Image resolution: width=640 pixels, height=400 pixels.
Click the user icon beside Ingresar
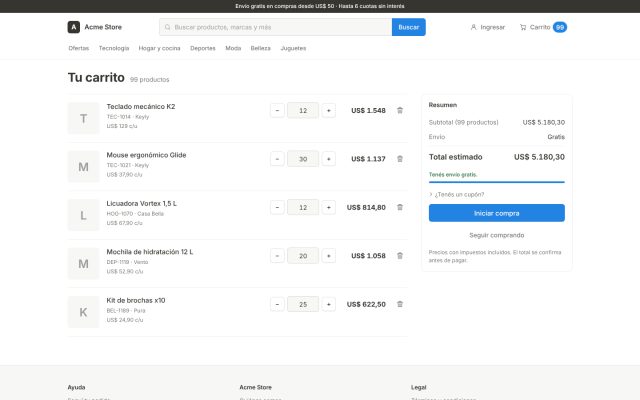click(x=473, y=27)
